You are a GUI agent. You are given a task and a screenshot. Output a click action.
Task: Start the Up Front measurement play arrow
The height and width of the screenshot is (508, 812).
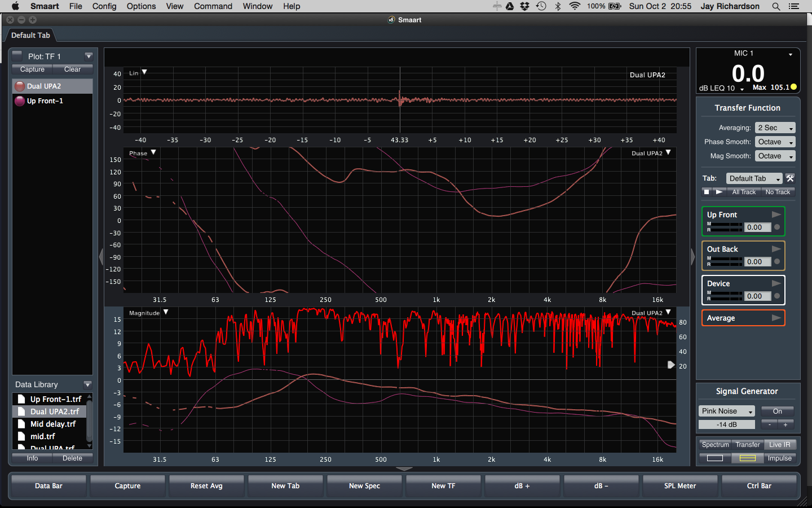[x=776, y=214]
